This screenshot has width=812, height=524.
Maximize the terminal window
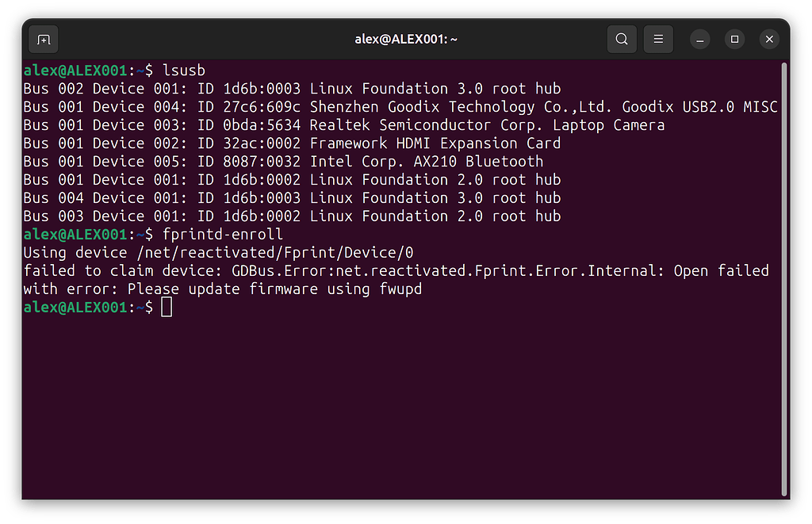734,39
